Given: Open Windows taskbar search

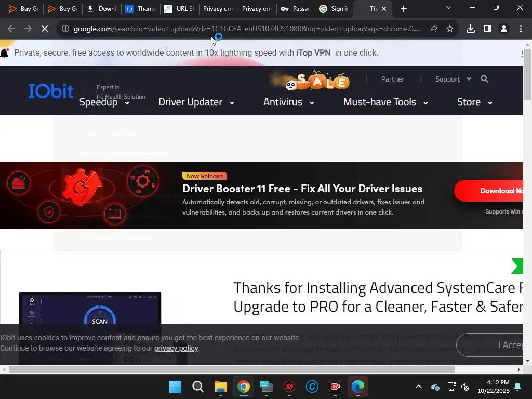Looking at the screenshot, I should (x=197, y=387).
